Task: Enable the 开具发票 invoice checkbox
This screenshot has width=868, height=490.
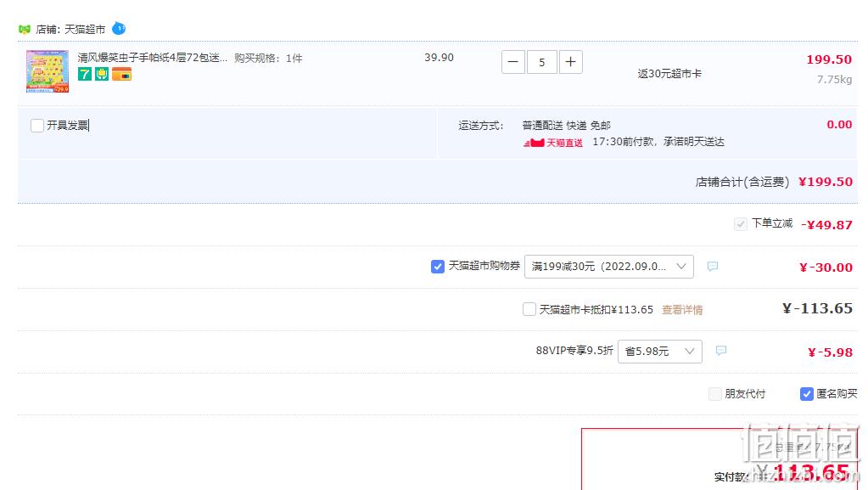Action: 37,126
